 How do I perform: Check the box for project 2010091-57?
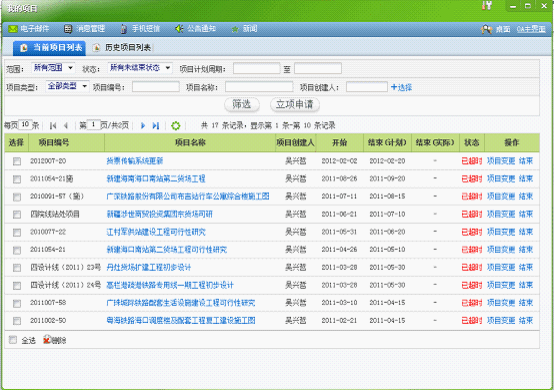tap(17, 197)
